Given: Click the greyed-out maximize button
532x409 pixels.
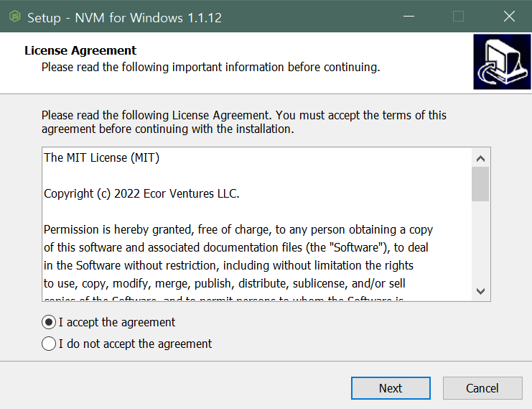Looking at the screenshot, I should coord(458,17).
